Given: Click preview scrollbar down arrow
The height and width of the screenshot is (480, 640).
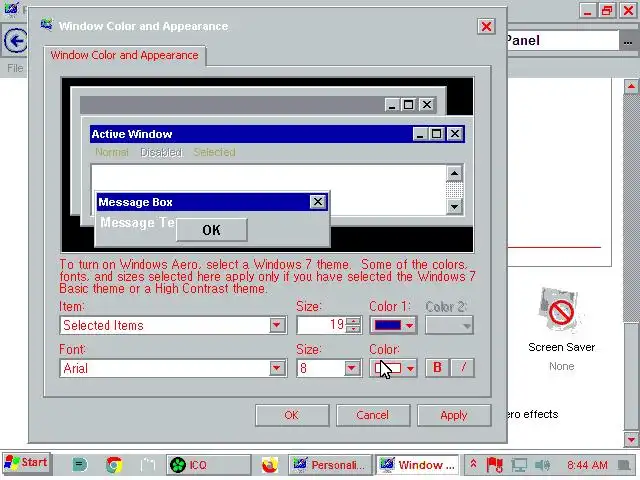Looking at the screenshot, I should tap(454, 207).
